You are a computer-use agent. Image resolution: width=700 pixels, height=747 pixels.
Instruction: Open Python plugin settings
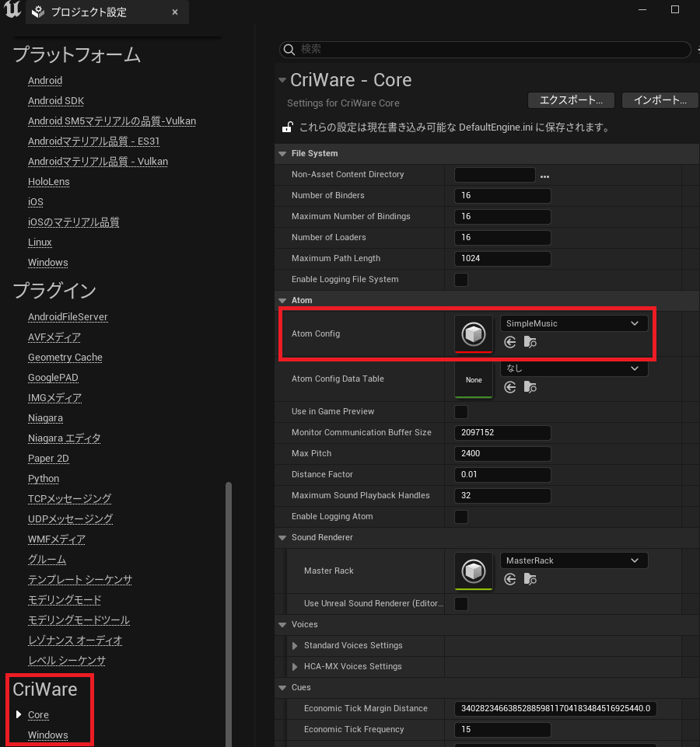tap(44, 479)
